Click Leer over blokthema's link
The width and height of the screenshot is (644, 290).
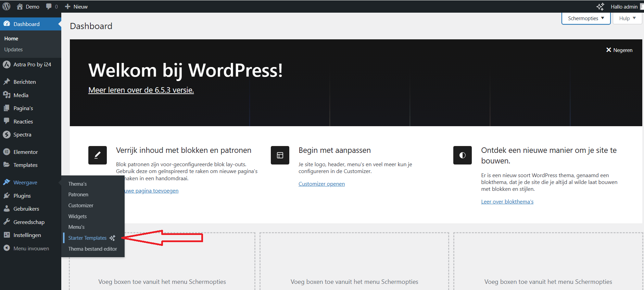point(507,201)
